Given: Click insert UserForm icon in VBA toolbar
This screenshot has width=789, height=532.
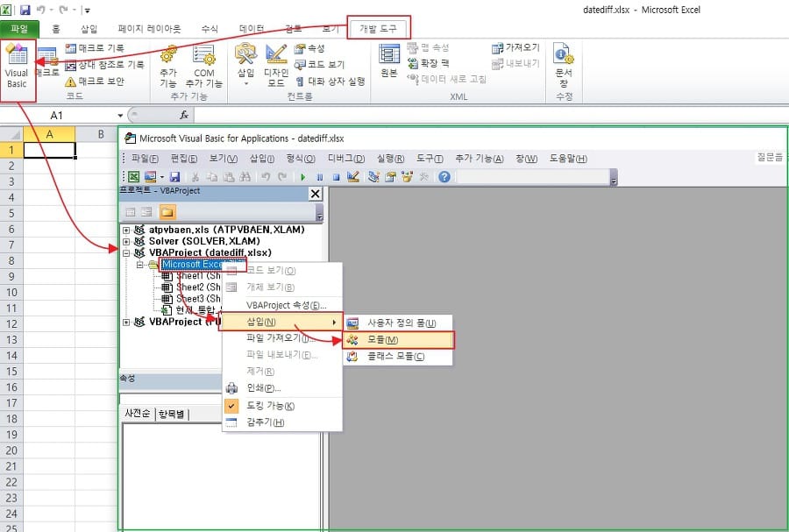Looking at the screenshot, I should 150,176.
